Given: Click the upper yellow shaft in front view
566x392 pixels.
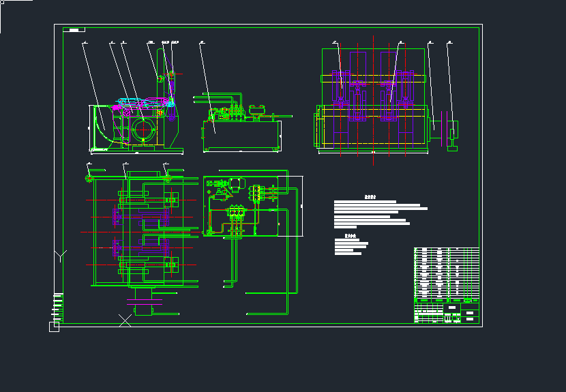Looking at the screenshot, I should click(374, 79).
